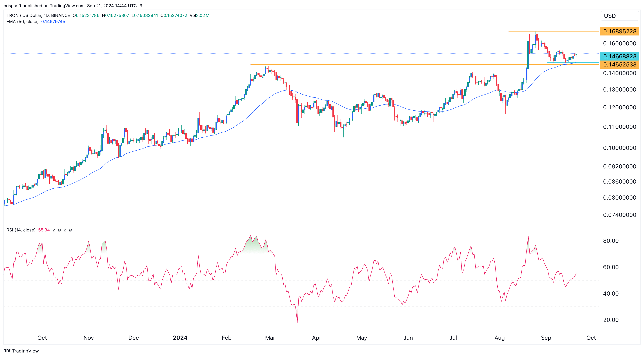Image resolution: width=644 pixels, height=357 pixels.
Task: Click the low value L0.15082841
Action: click(145, 15)
